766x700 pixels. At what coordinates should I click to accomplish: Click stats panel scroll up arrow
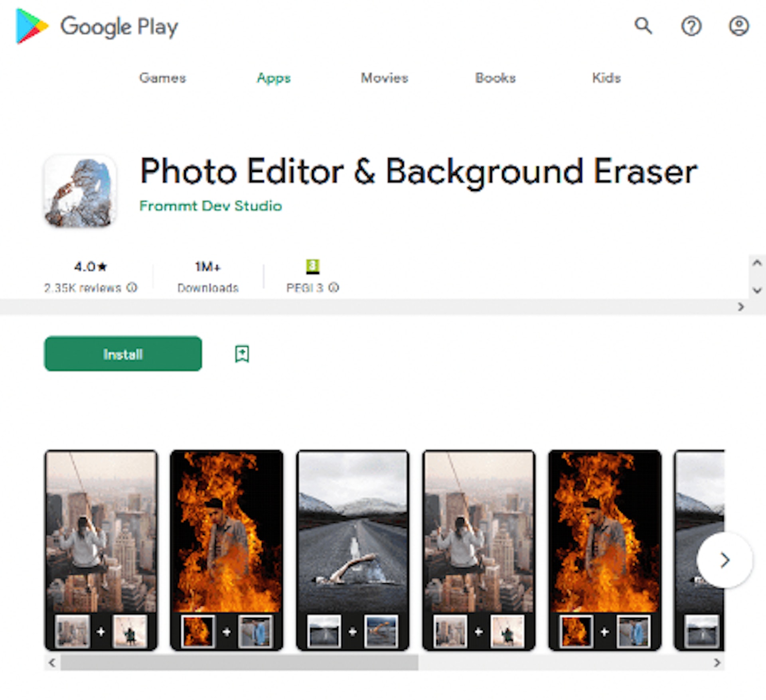(757, 263)
